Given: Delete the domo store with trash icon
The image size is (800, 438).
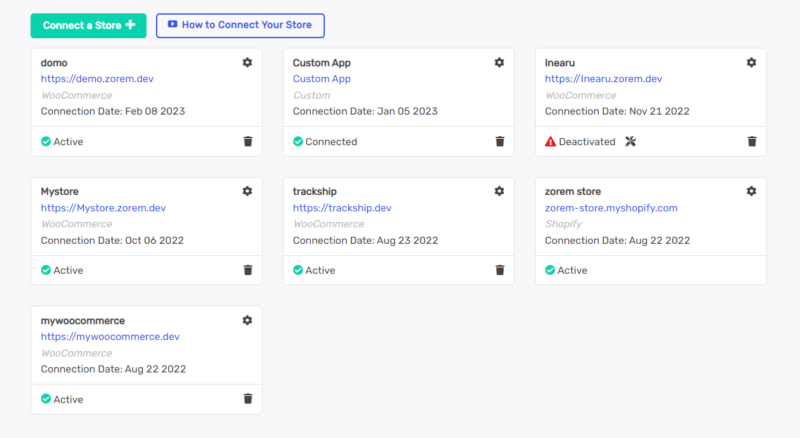Looking at the screenshot, I should coord(248,141).
